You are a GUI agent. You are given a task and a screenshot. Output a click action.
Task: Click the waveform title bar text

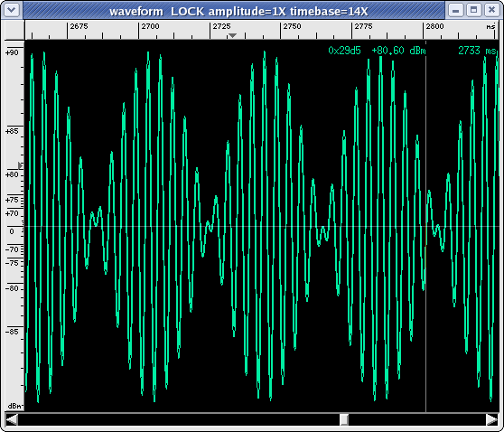(x=238, y=12)
